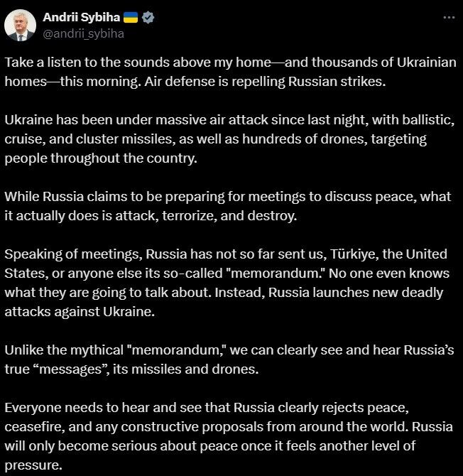
Task: Click the final word 'pressure.' of the post
Action: pyautogui.click(x=33, y=465)
